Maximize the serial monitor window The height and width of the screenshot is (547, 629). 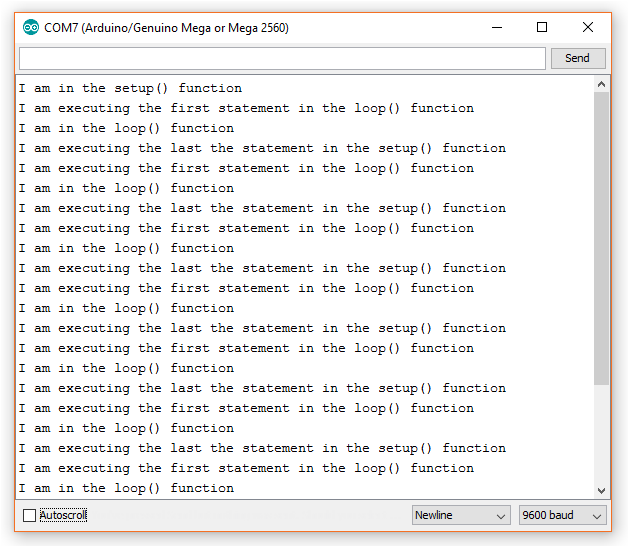click(x=542, y=27)
